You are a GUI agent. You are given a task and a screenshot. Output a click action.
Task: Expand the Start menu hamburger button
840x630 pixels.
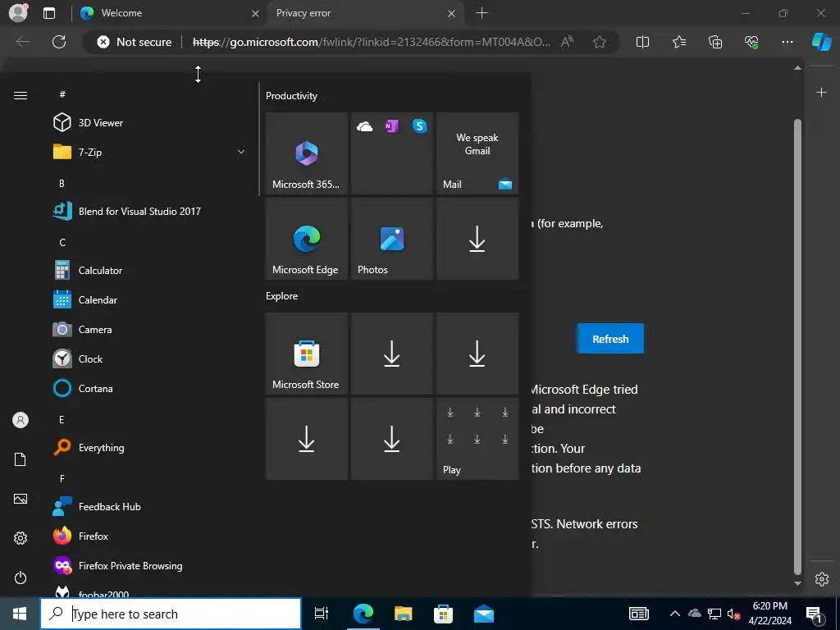(x=21, y=95)
